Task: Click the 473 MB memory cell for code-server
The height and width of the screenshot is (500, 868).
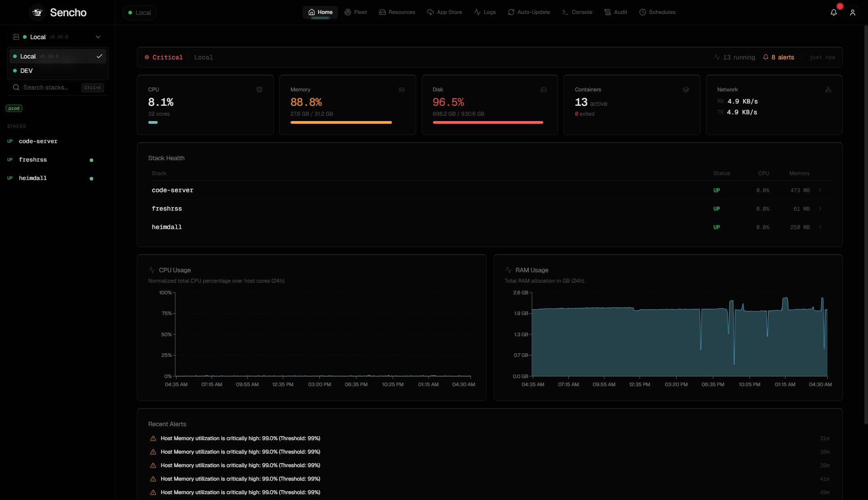Action: point(800,190)
